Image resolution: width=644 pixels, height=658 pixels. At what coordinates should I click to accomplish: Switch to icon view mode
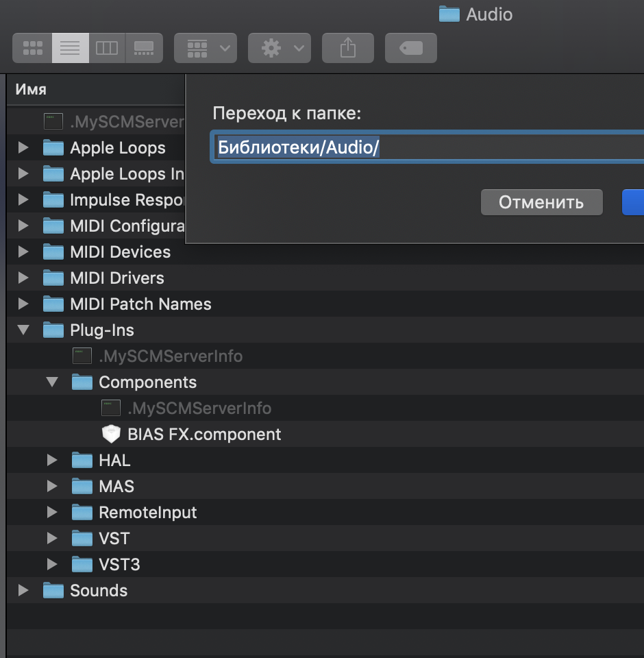tap(33, 48)
